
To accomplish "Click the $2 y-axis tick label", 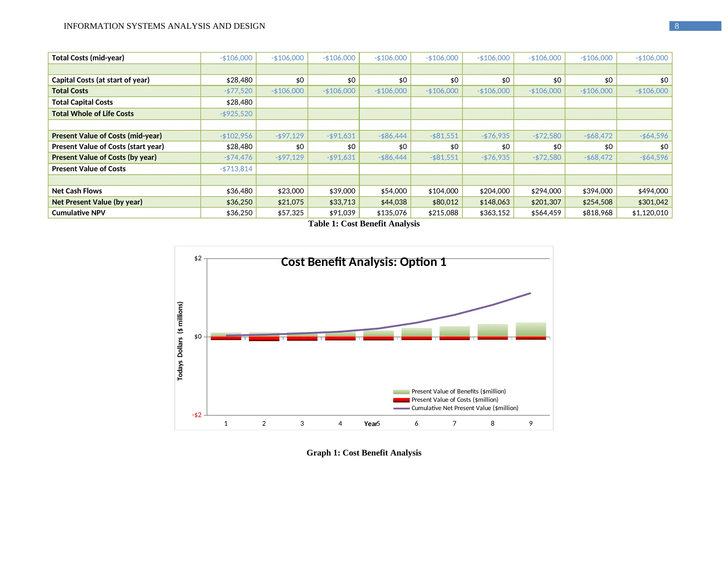I will pyautogui.click(x=198, y=258).
